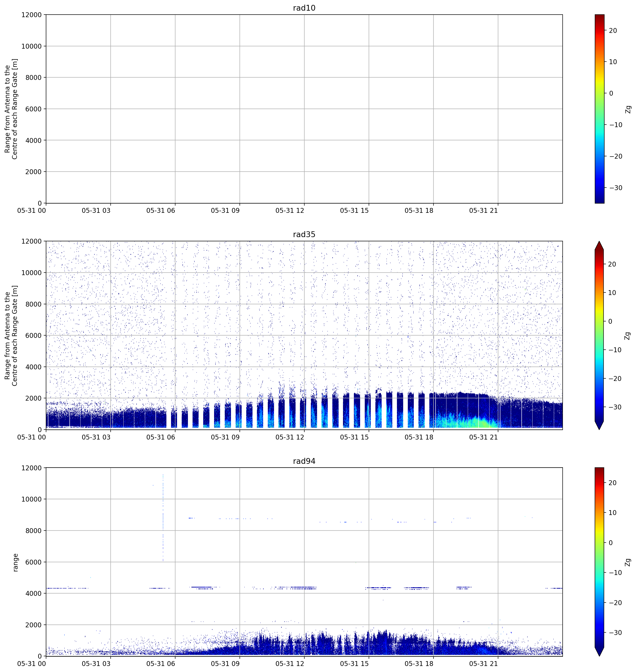Click the '05-31 15' tick under rad94

tap(354, 663)
